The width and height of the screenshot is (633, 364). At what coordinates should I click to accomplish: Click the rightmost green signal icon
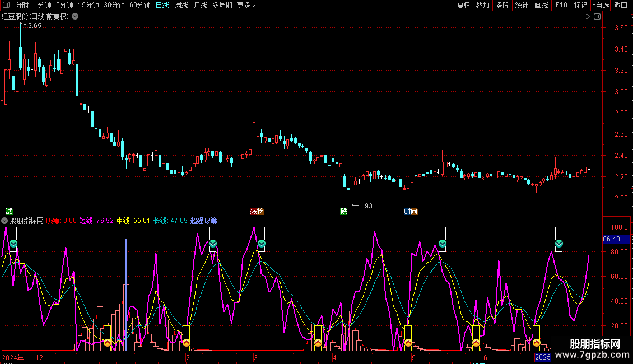(558, 244)
